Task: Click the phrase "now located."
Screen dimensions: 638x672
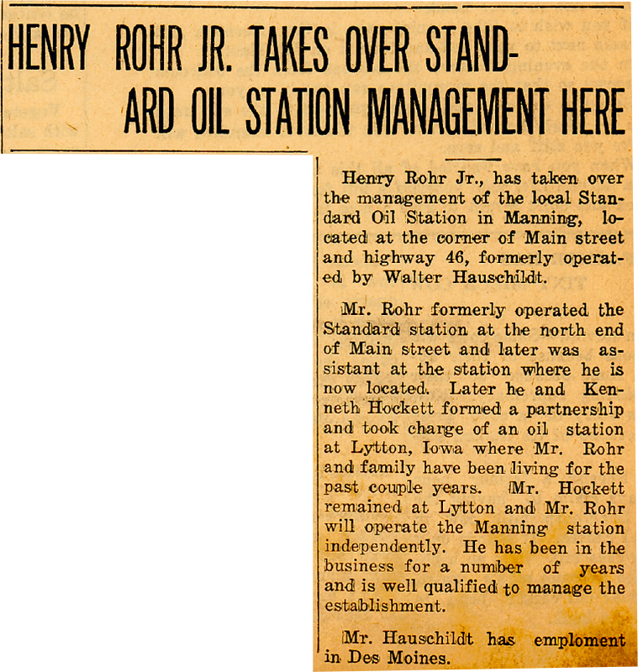Action: point(377,390)
